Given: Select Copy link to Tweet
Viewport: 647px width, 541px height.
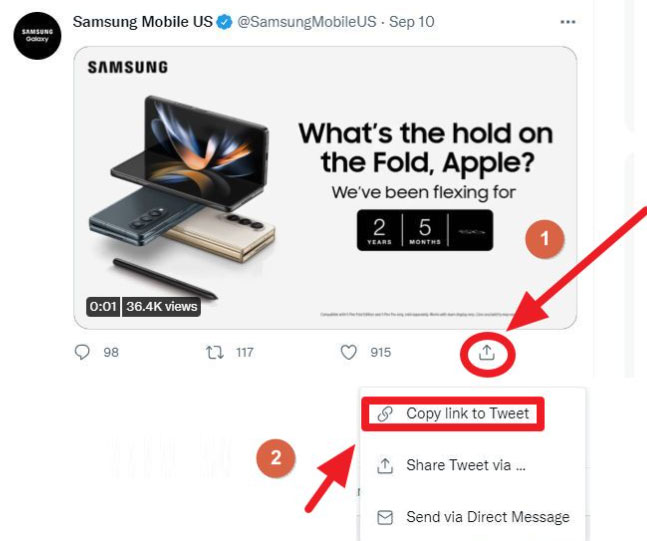Looking at the screenshot, I should [453, 413].
